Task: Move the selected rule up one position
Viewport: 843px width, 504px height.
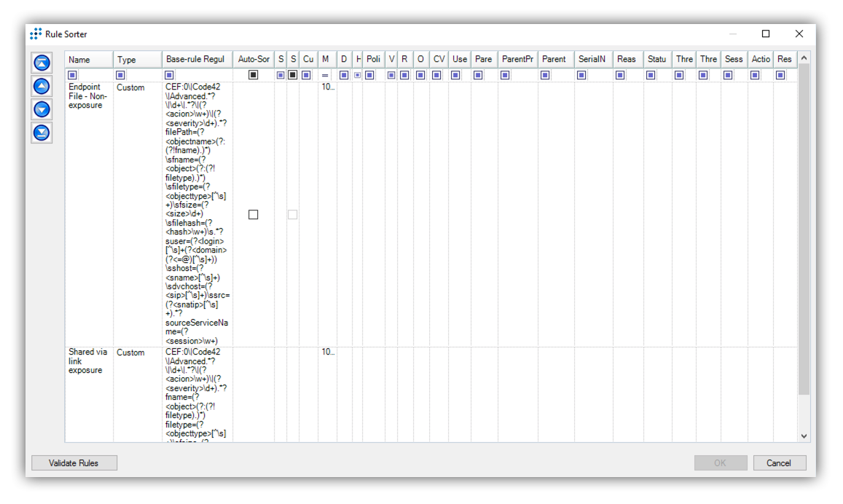Action: point(42,86)
